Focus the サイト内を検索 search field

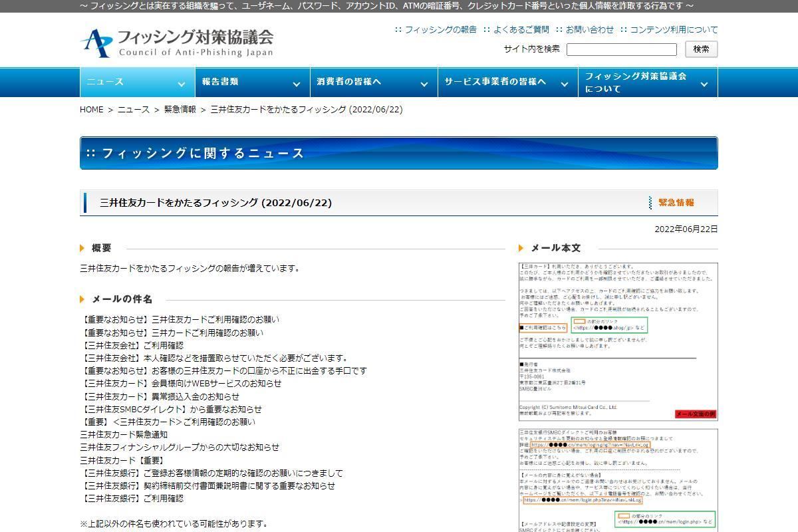[x=621, y=49]
